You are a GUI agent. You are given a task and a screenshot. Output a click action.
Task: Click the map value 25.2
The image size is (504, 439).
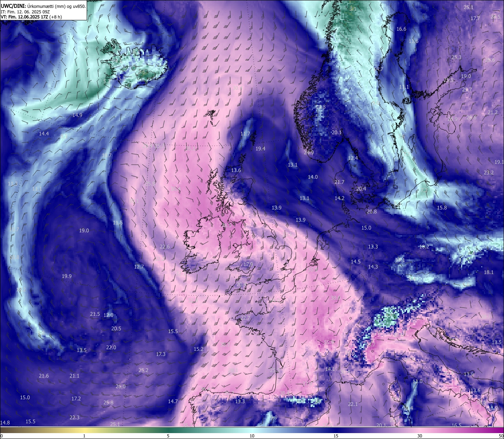pos(143,370)
